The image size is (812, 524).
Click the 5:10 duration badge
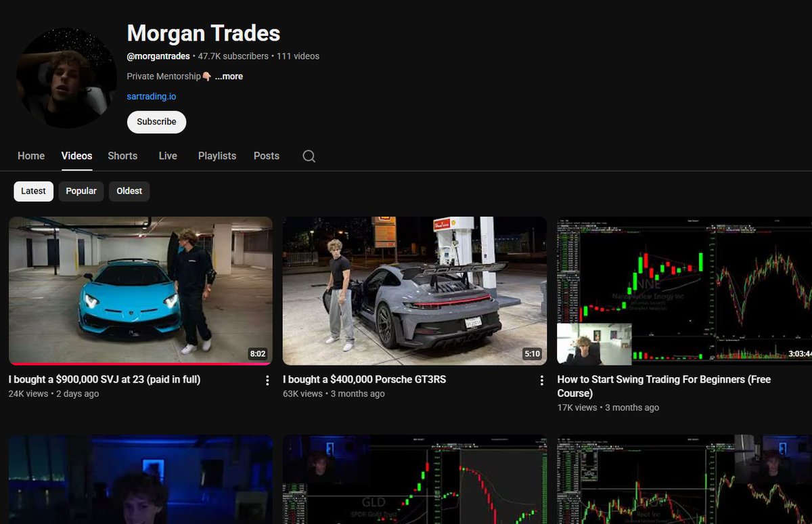click(x=532, y=353)
